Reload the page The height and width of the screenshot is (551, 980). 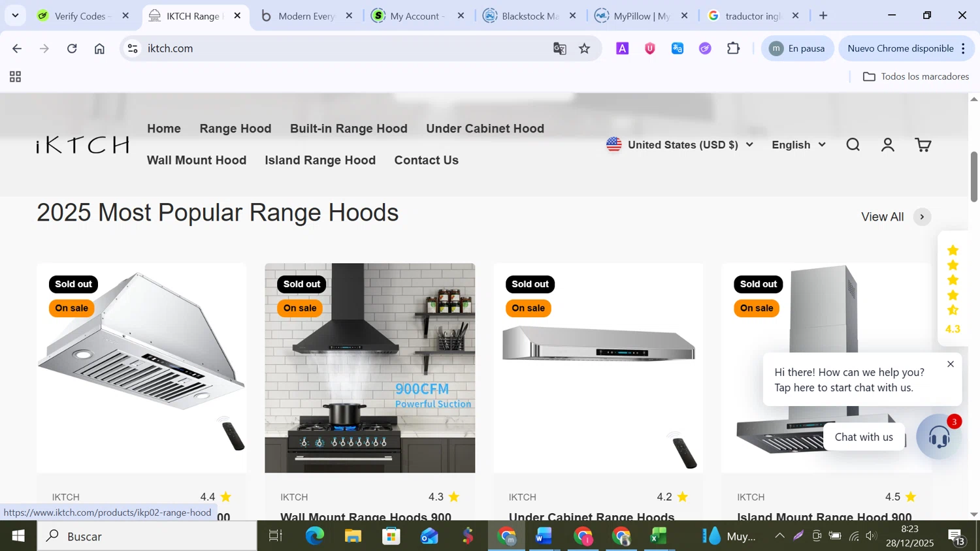coord(72,48)
